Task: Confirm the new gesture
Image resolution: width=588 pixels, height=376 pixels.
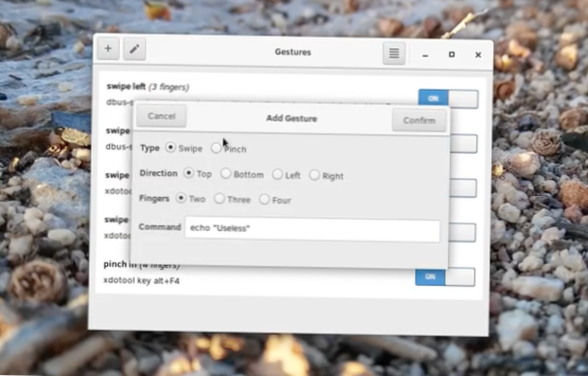Action: click(x=419, y=121)
